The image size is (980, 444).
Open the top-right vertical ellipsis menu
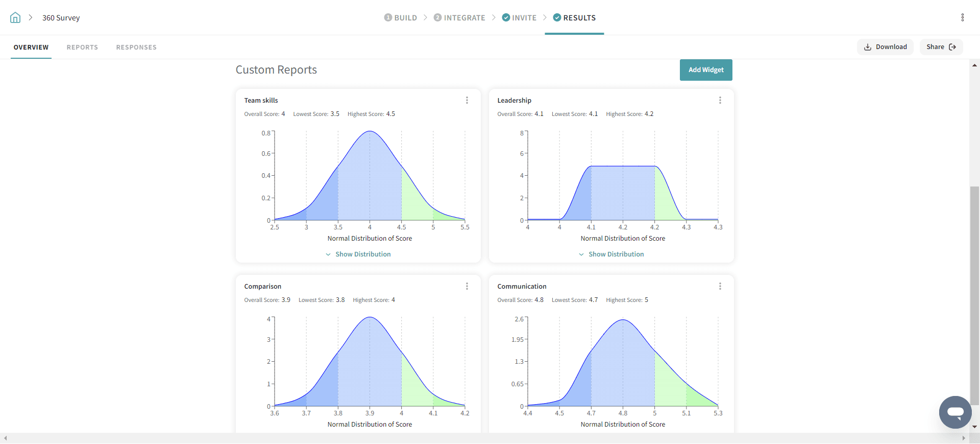coord(962,18)
